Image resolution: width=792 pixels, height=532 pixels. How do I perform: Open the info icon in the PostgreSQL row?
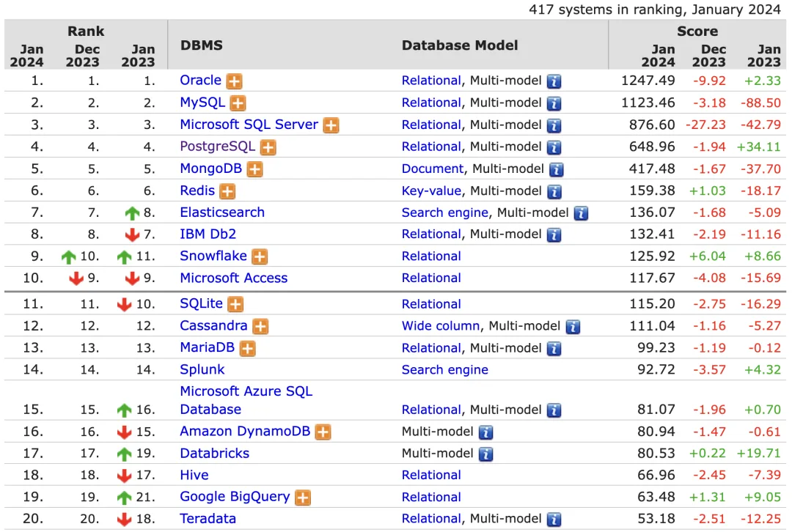554,147
